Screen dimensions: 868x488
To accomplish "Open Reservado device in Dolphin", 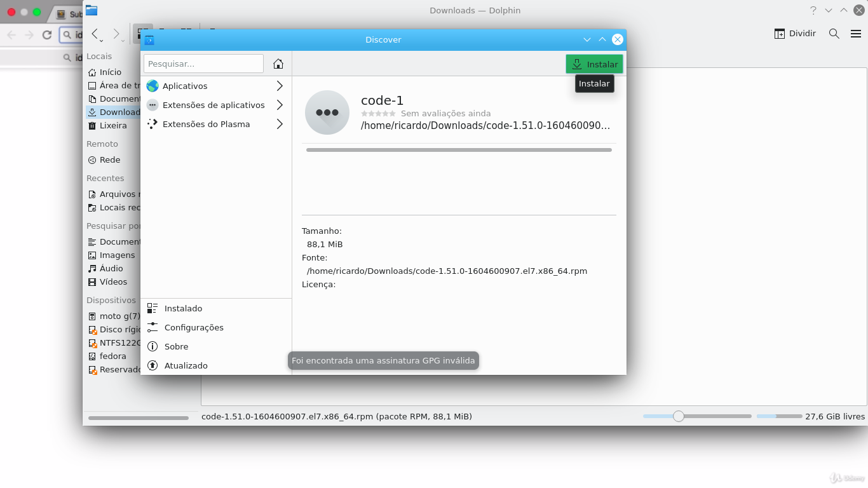I will pyautogui.click(x=113, y=369).
